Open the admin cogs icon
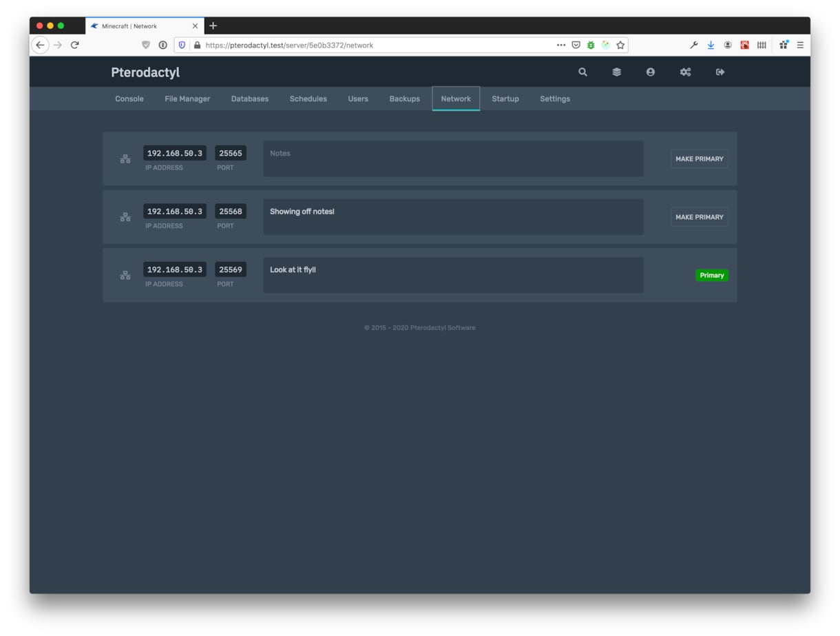The height and width of the screenshot is (636, 840). (686, 72)
